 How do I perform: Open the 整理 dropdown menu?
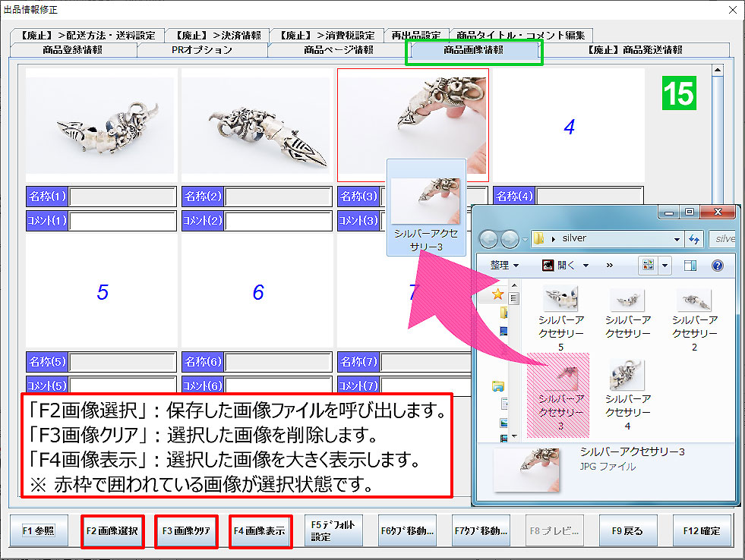point(501,264)
